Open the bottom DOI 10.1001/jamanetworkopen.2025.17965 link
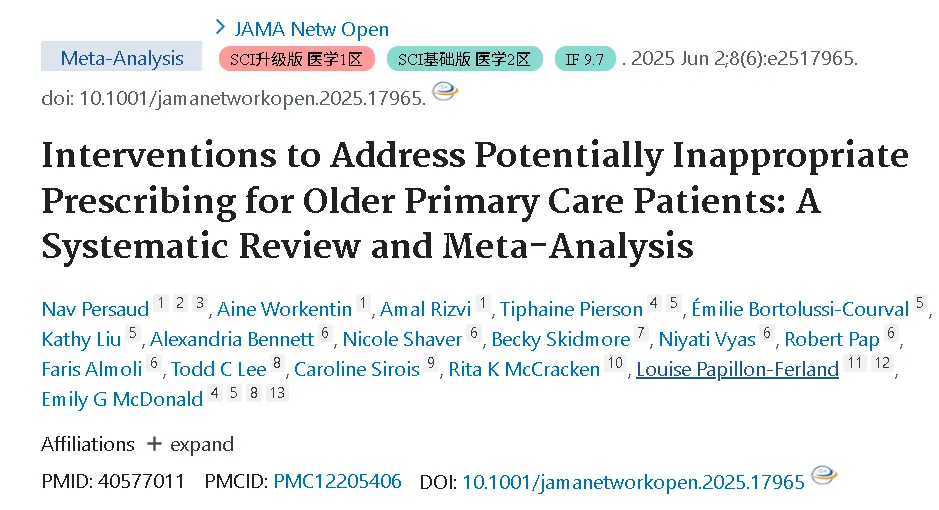This screenshot has height=510, width=939. tap(633, 482)
